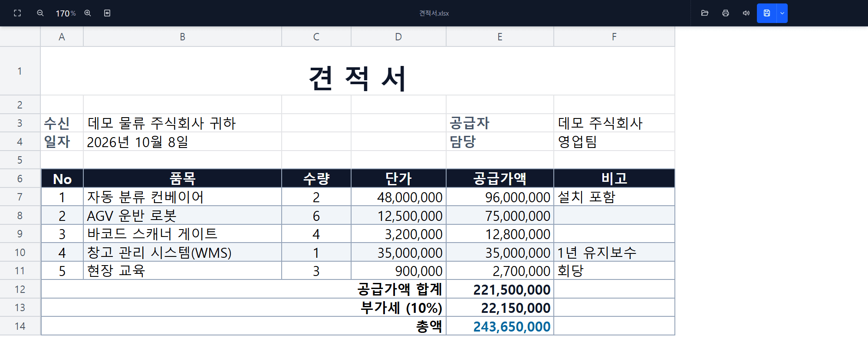Viewport: 868px width, 358px height.
Task: Click the 부가세 (10%) label cell
Action: [x=243, y=308]
